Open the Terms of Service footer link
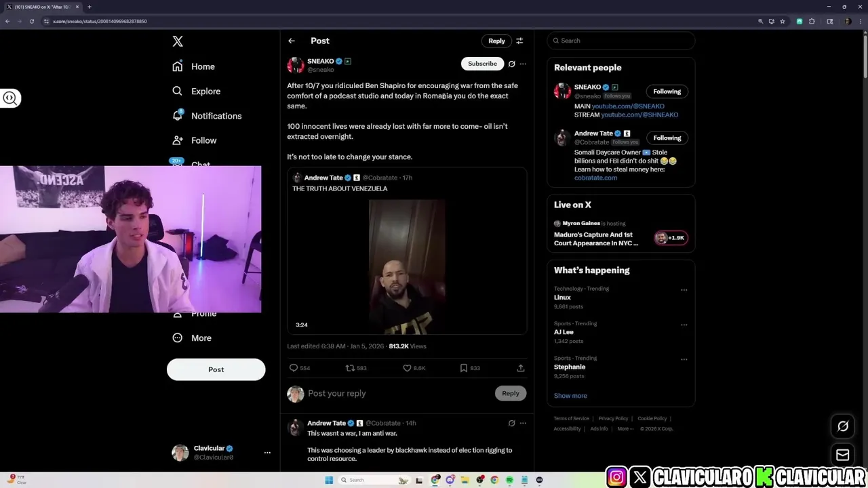Image resolution: width=868 pixels, height=488 pixels. coord(571,419)
